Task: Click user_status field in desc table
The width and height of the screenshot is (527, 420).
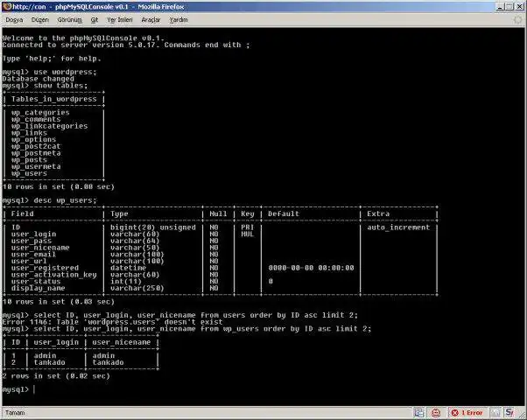Action: [x=36, y=281]
